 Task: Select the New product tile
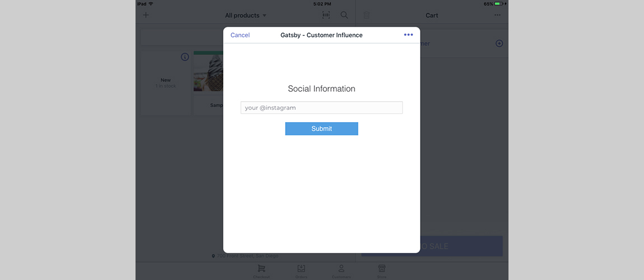tap(166, 83)
